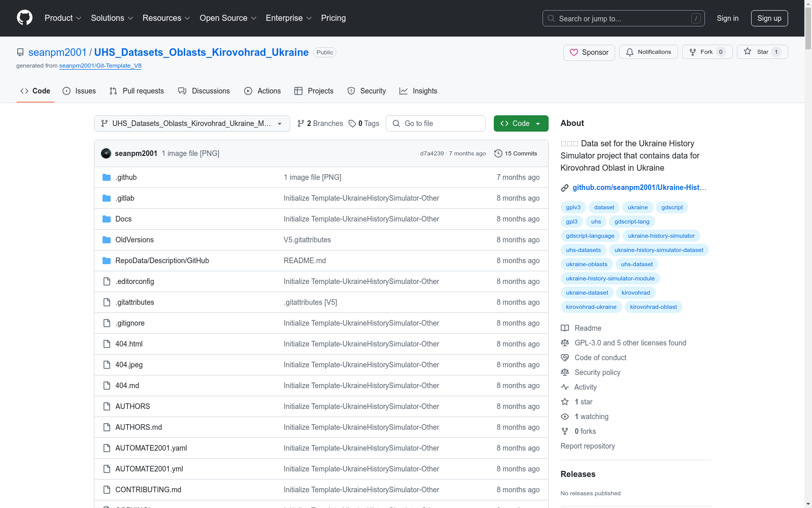The height and width of the screenshot is (508, 812).
Task: Expand the Open Source menu
Action: (x=228, y=18)
